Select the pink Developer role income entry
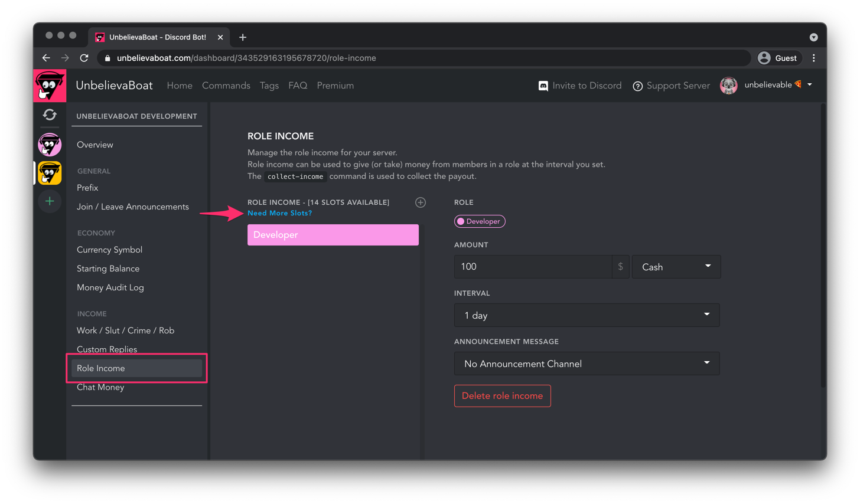860x504 pixels. pos(333,235)
